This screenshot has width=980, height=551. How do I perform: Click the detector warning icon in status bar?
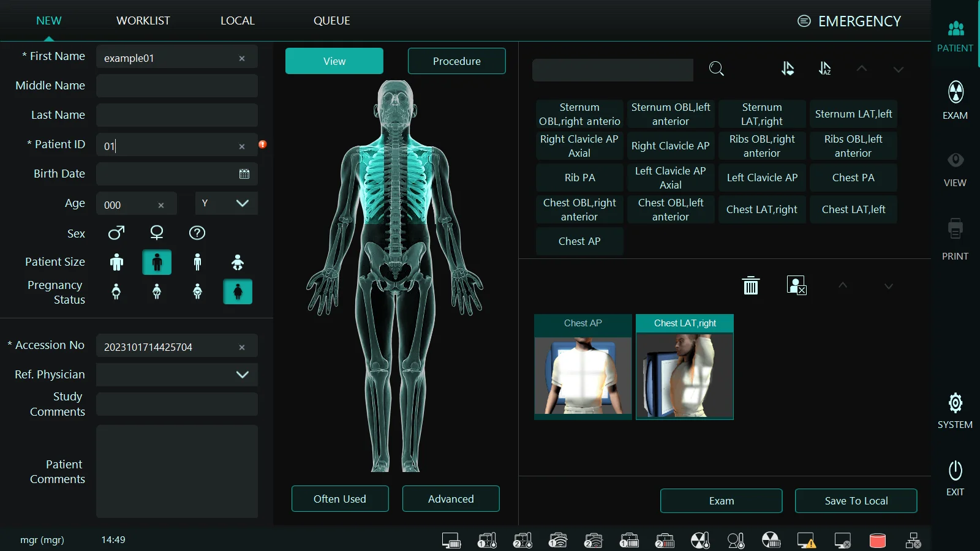coord(806,541)
